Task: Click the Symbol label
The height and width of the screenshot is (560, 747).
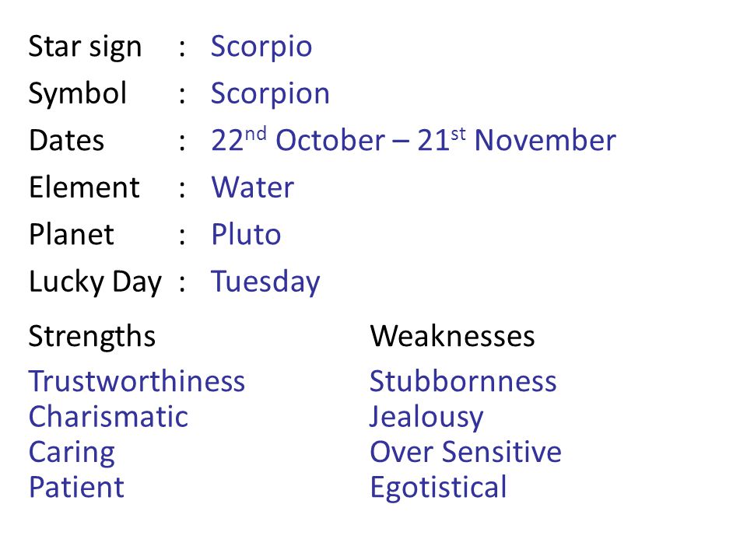Action: click(x=78, y=93)
